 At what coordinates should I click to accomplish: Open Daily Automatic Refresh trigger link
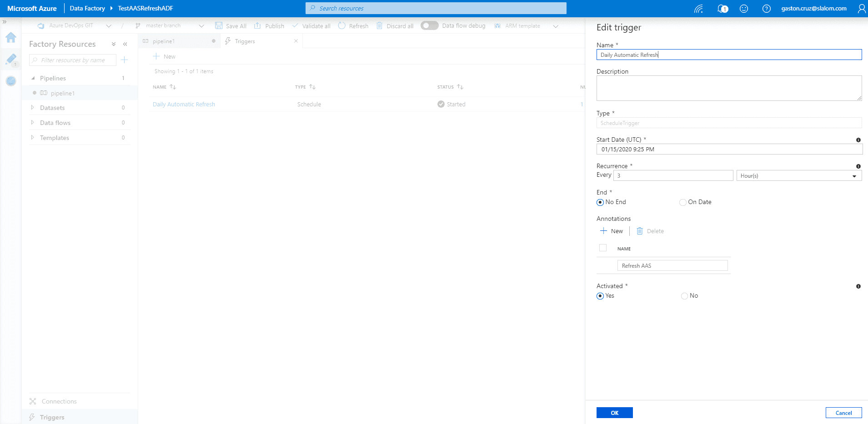[x=184, y=104]
